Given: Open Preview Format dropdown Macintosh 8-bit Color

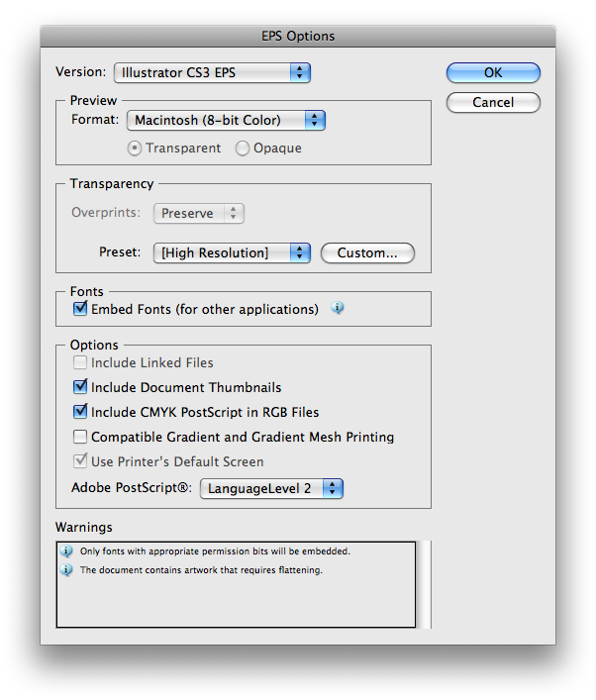Looking at the screenshot, I should click(226, 120).
